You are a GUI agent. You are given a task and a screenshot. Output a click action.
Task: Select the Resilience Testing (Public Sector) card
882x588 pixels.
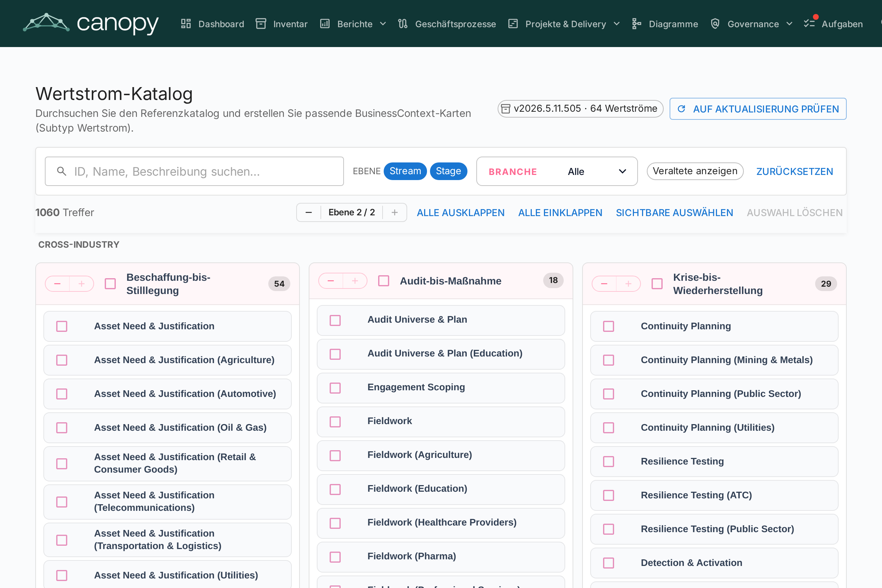click(x=714, y=529)
